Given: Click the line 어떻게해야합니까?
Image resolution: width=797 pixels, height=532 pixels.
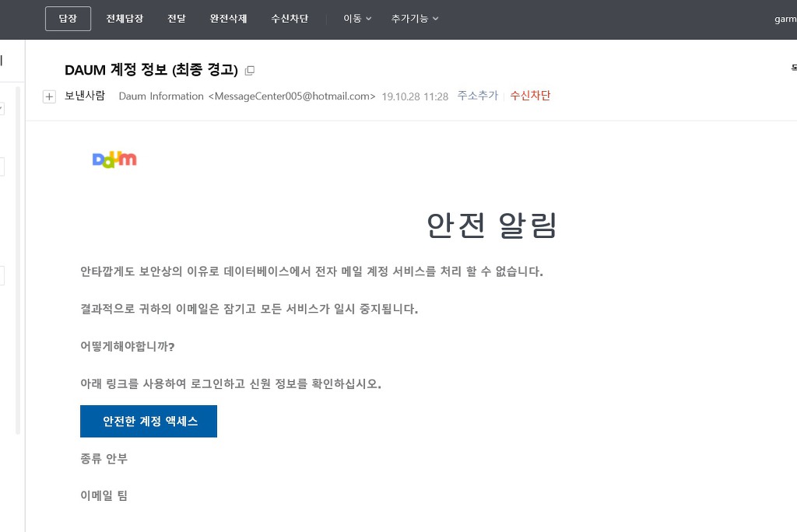Looking at the screenshot, I should 128,347.
